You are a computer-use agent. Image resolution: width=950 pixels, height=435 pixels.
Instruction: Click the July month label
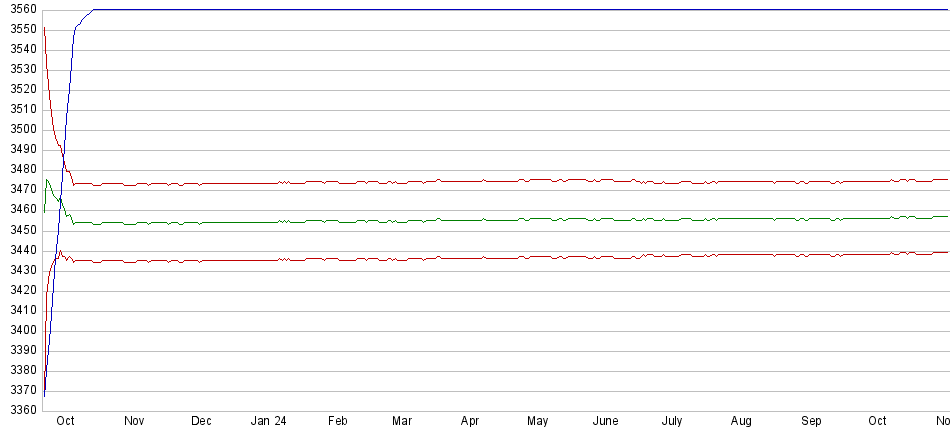point(672,422)
